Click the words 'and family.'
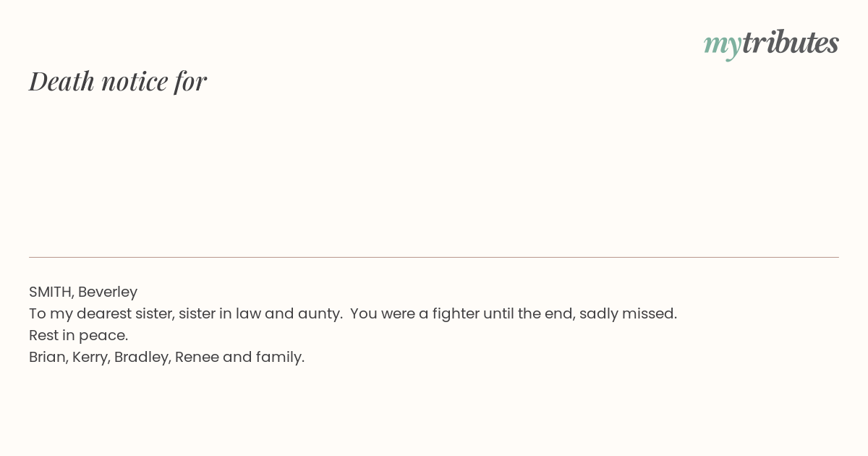The height and width of the screenshot is (456, 868). 264,358
